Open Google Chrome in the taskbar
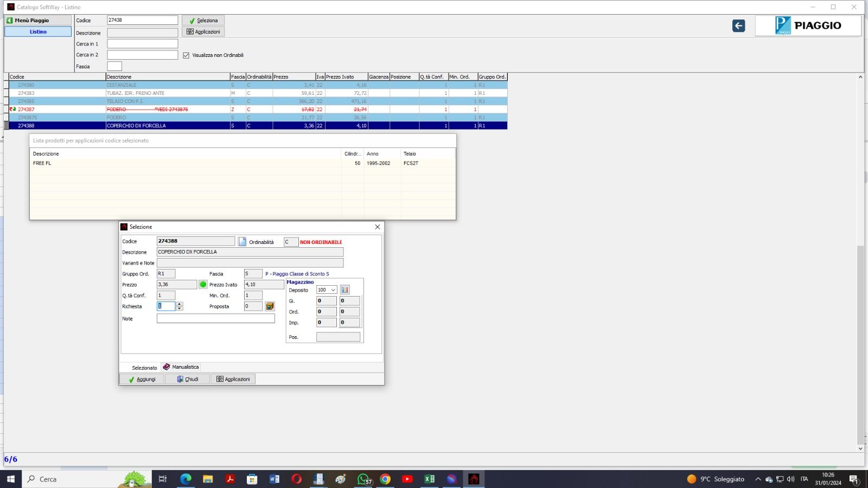Screen dimensions: 868x488 pyautogui.click(x=385, y=479)
